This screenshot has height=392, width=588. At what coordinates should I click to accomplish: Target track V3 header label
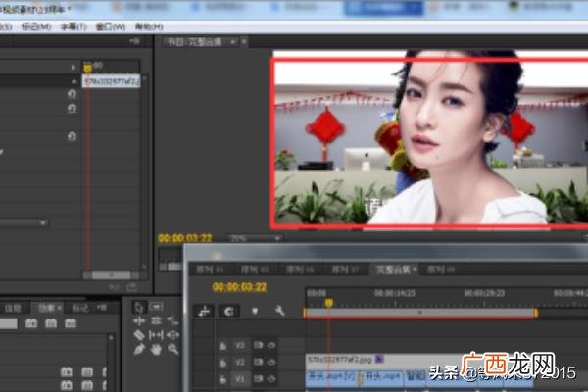click(240, 345)
